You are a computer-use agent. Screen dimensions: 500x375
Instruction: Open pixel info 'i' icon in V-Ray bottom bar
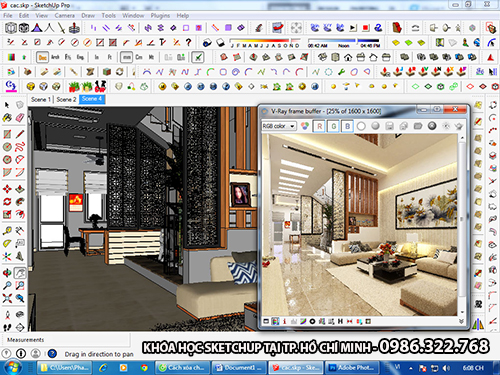click(x=284, y=321)
